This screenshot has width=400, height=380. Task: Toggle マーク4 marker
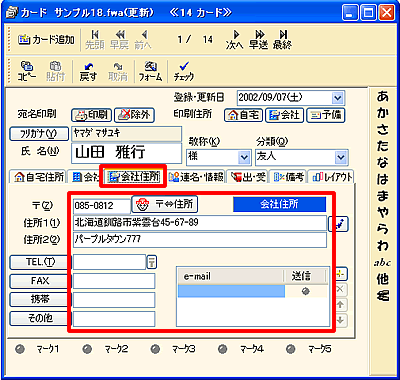point(223,349)
